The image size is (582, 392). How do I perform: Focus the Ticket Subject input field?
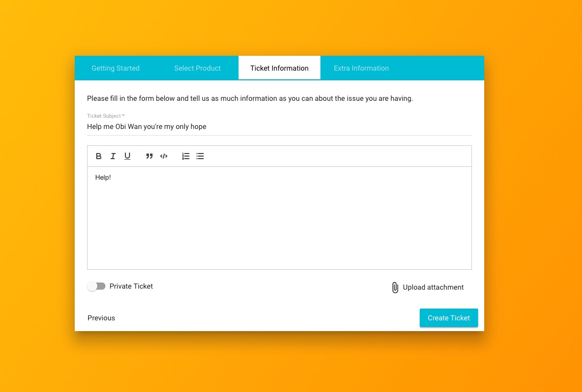click(x=279, y=127)
